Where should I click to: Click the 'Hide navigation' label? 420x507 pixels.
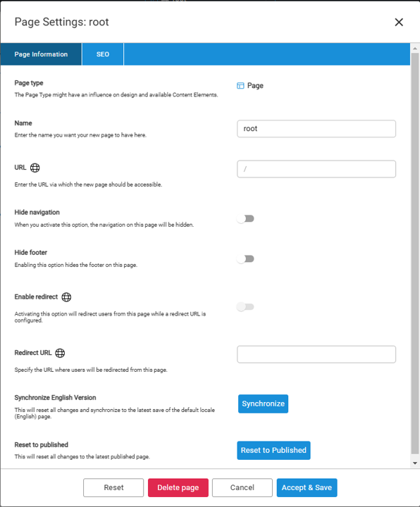tap(37, 213)
